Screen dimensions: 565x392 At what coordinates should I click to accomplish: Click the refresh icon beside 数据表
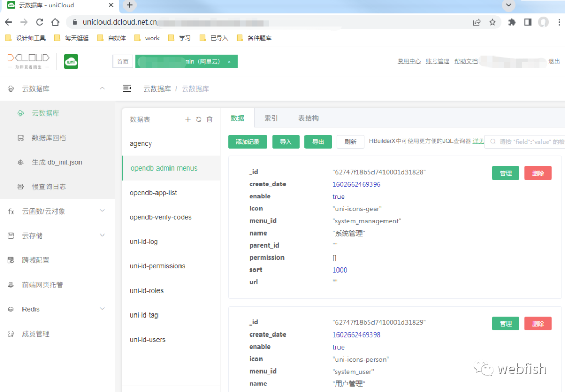tap(199, 119)
